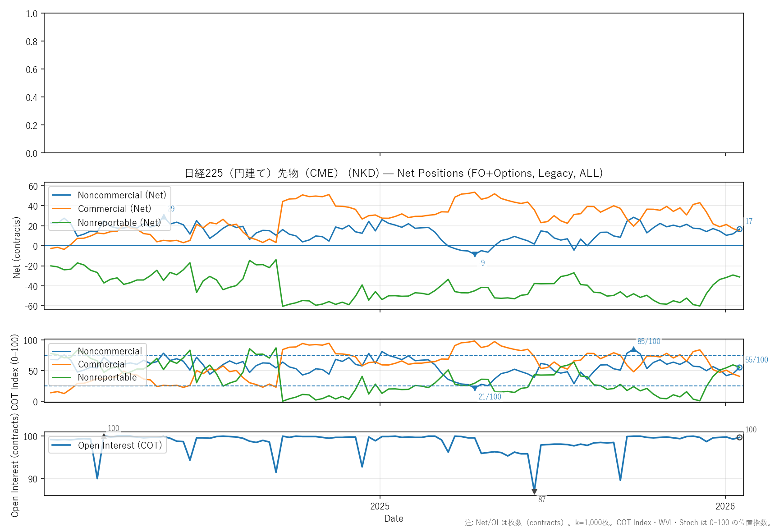
Task: Select the final circle marker on Open Interest line
Action: (x=739, y=437)
